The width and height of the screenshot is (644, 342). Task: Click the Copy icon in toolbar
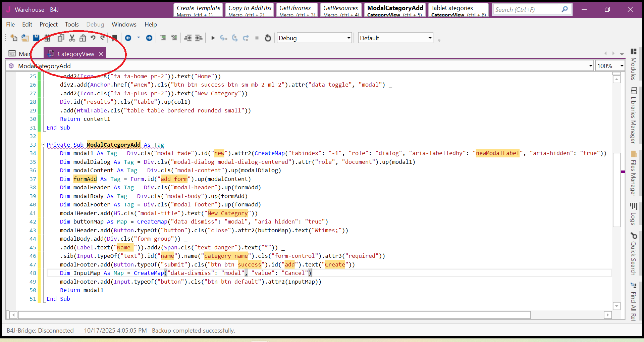click(x=61, y=38)
